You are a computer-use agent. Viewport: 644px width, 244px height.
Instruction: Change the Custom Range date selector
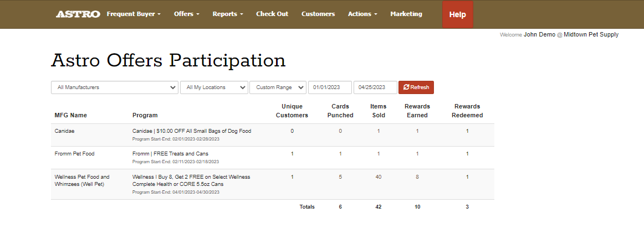[x=278, y=87]
